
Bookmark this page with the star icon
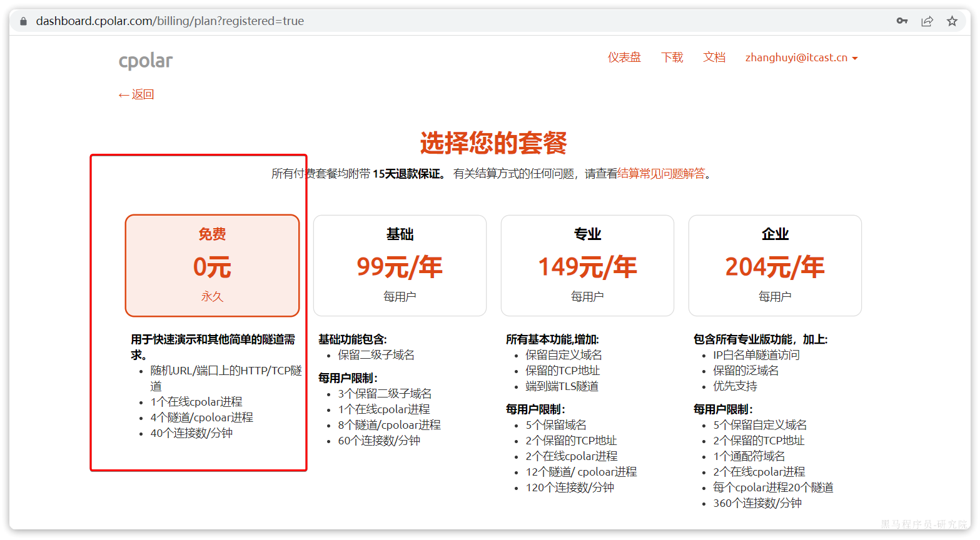coord(952,21)
